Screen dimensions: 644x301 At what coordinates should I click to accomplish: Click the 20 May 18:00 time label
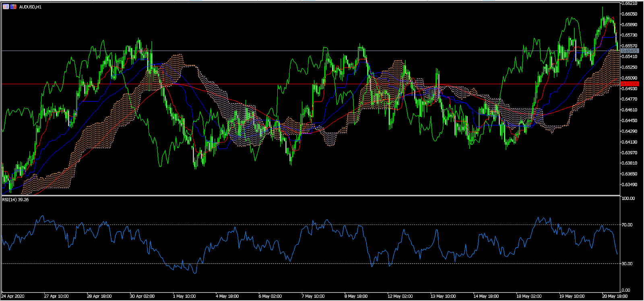614,296
